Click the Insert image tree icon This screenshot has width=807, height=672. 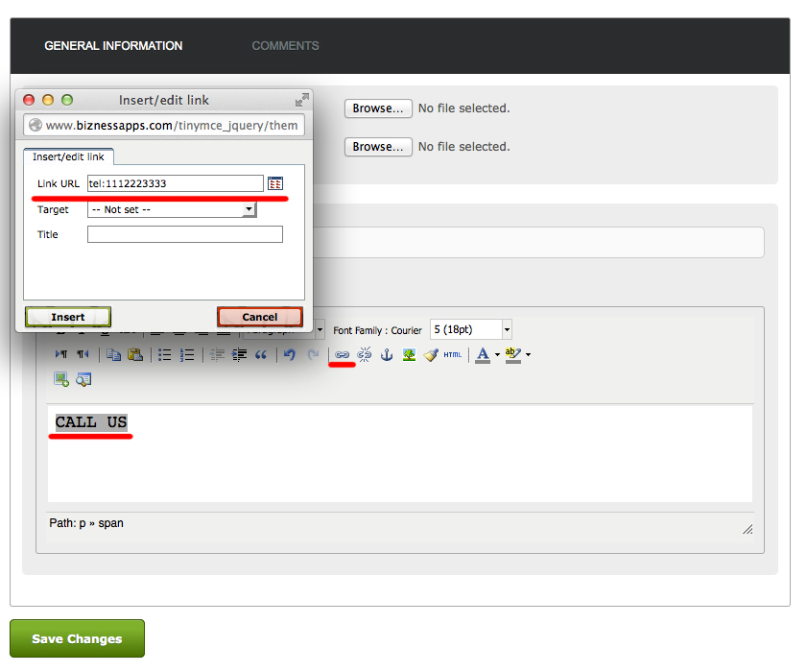click(x=410, y=355)
